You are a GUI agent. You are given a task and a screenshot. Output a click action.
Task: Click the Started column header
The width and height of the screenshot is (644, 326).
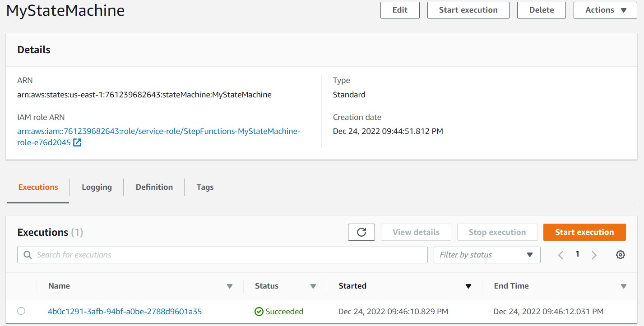pyautogui.click(x=352, y=286)
